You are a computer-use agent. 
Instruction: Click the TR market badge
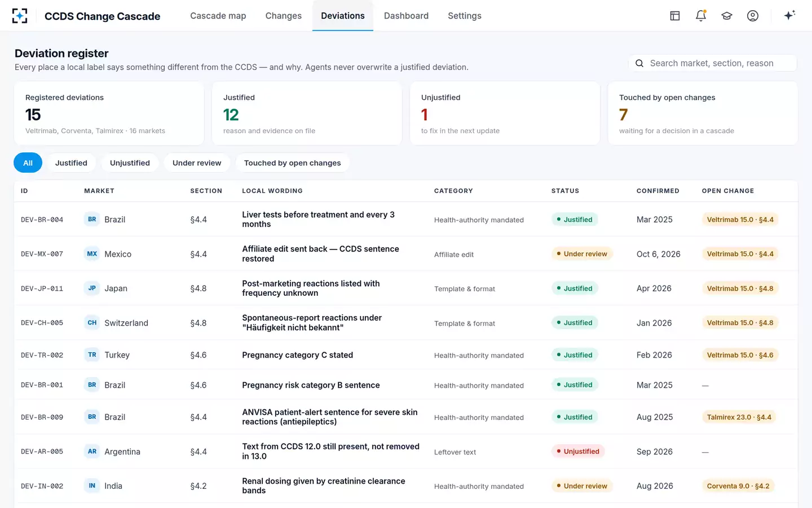pyautogui.click(x=92, y=354)
